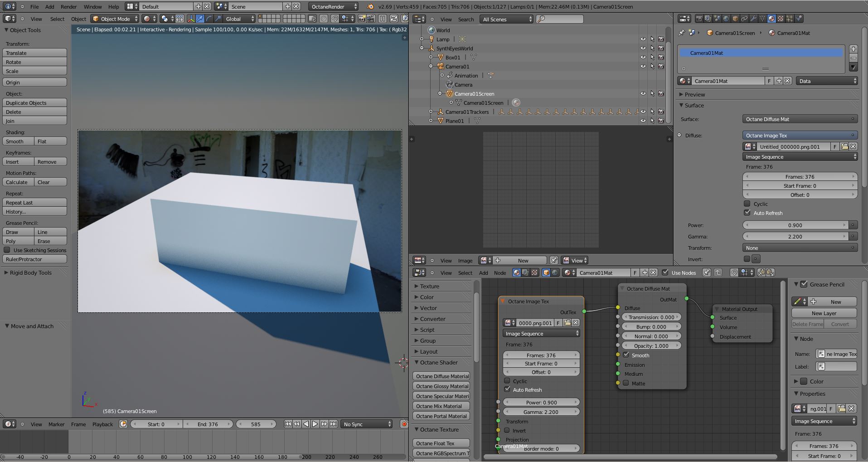The height and width of the screenshot is (462, 868).
Task: Open image file browser in Diffuse texture field
Action: coord(844,146)
